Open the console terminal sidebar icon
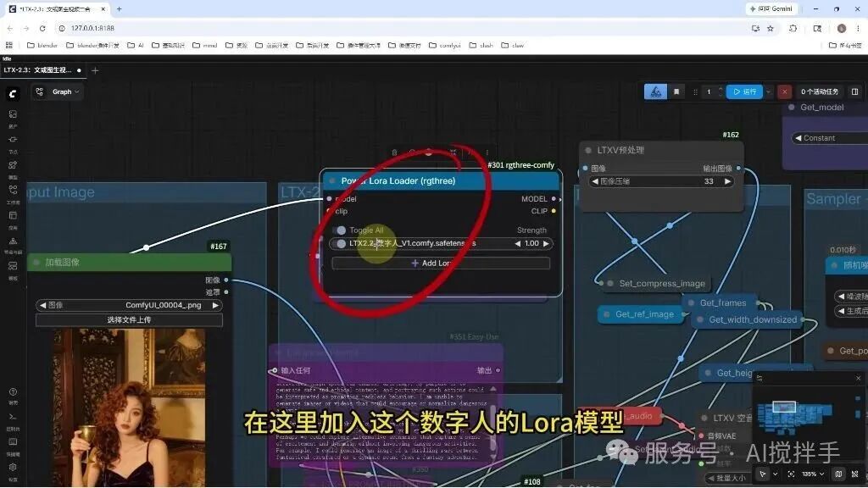The width and height of the screenshot is (868, 488). coord(13,417)
